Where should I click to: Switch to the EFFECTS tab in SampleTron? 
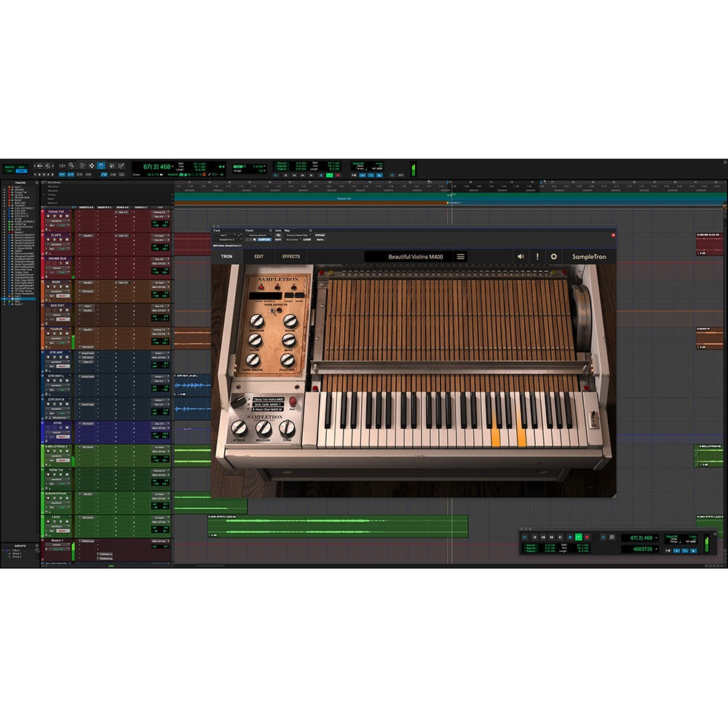291,256
